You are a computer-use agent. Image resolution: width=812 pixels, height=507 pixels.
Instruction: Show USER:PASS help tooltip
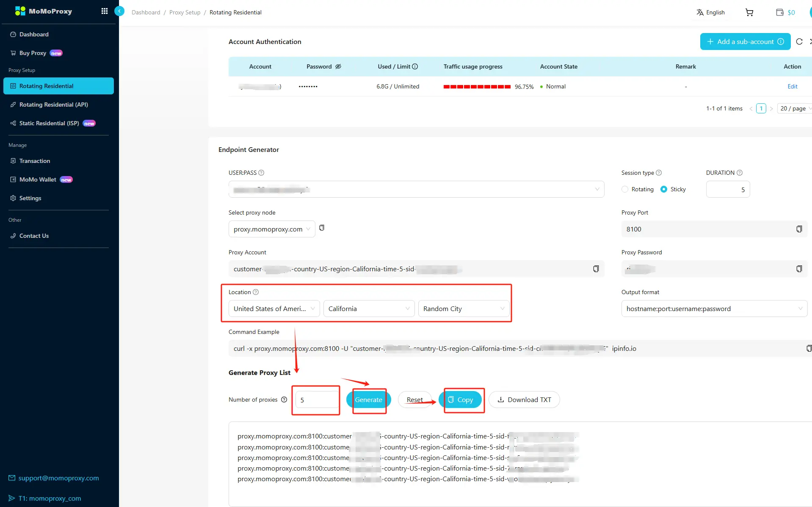[261, 173]
